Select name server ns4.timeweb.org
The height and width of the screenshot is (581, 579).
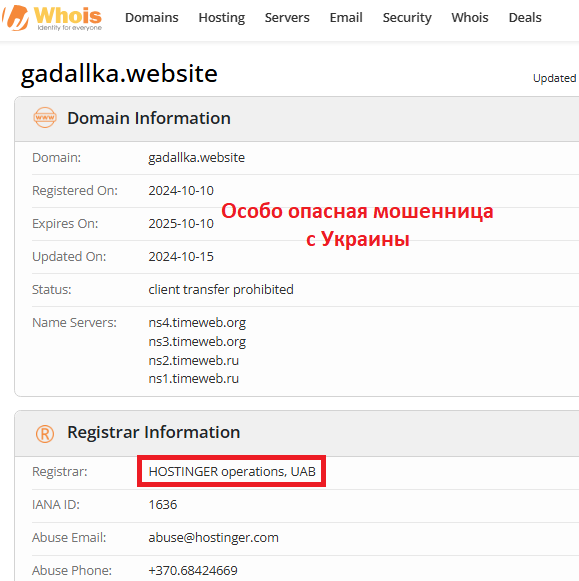pos(197,322)
